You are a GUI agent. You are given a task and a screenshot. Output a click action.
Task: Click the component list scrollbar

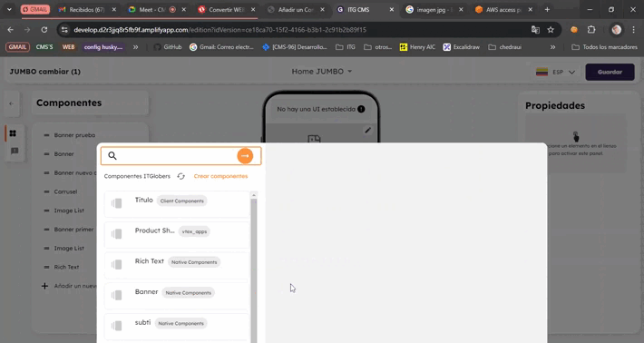[x=254, y=267]
